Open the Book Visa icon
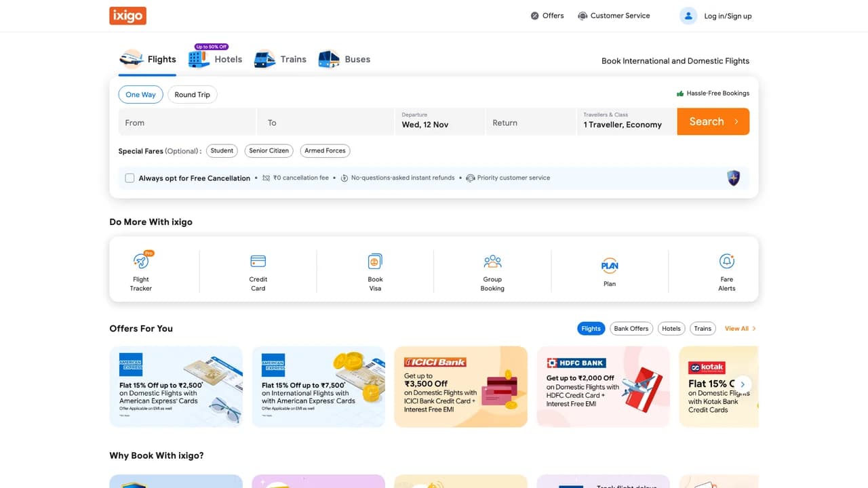Screen dimensions: 868x488 coord(375,261)
